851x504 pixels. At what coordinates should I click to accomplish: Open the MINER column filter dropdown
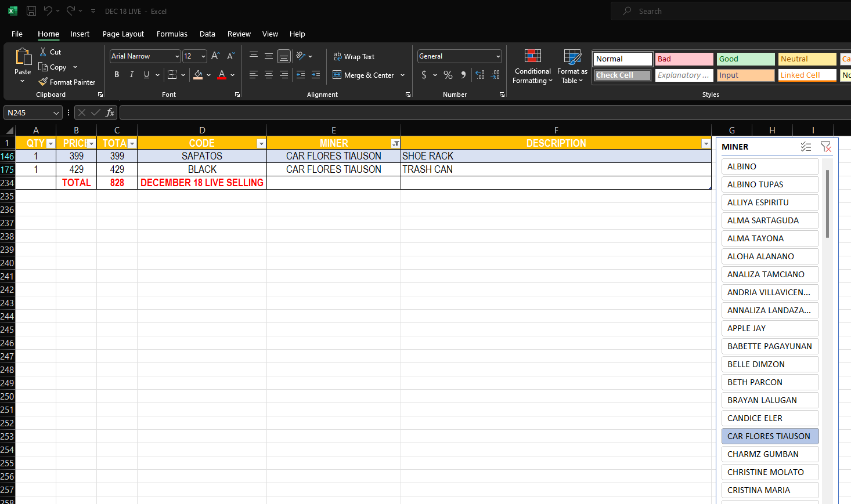[x=395, y=144]
